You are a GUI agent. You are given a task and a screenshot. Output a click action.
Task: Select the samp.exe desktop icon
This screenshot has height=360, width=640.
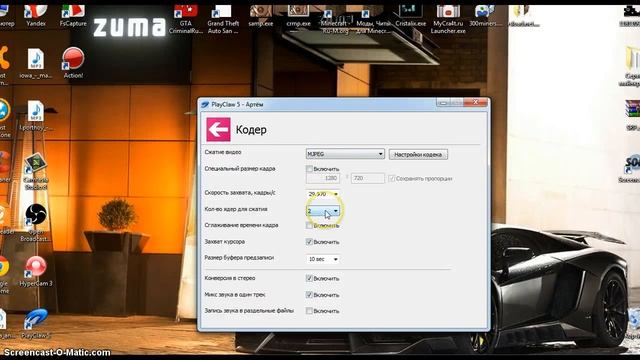coord(260,16)
